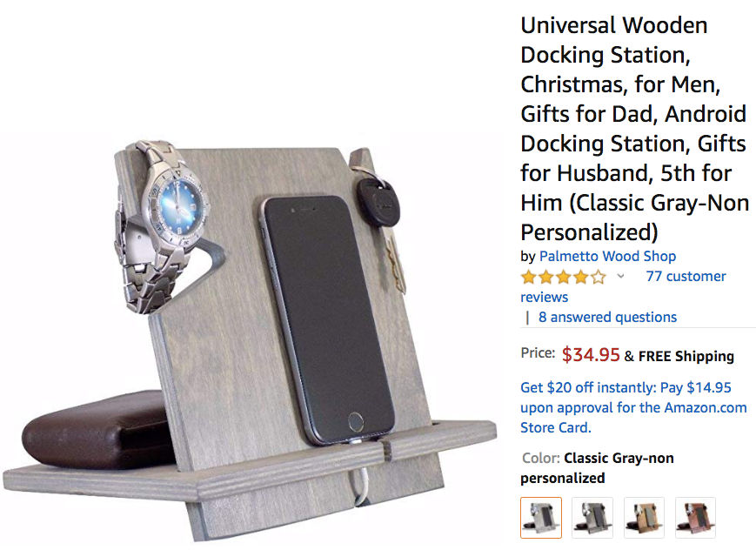Pick the light tan wood color swatch
The image size is (756, 550).
(644, 518)
